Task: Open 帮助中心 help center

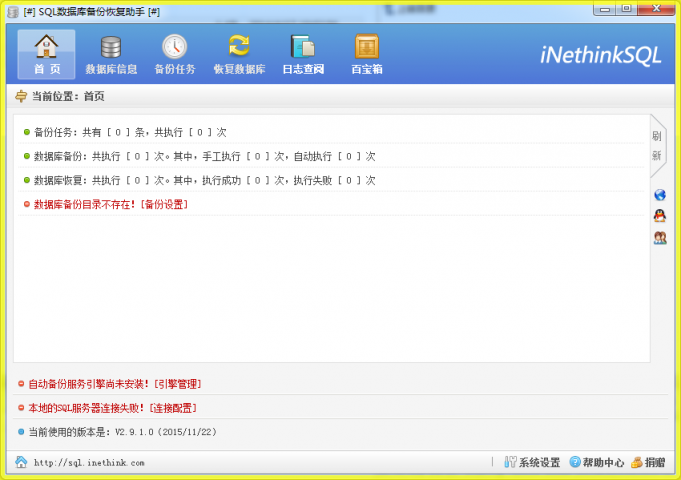Action: pos(597,463)
